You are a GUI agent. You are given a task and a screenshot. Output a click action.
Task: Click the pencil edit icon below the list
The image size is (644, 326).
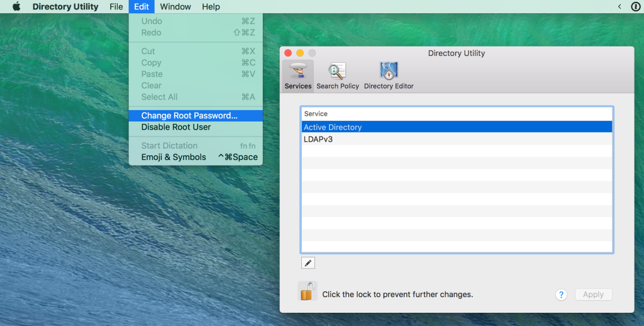308,263
